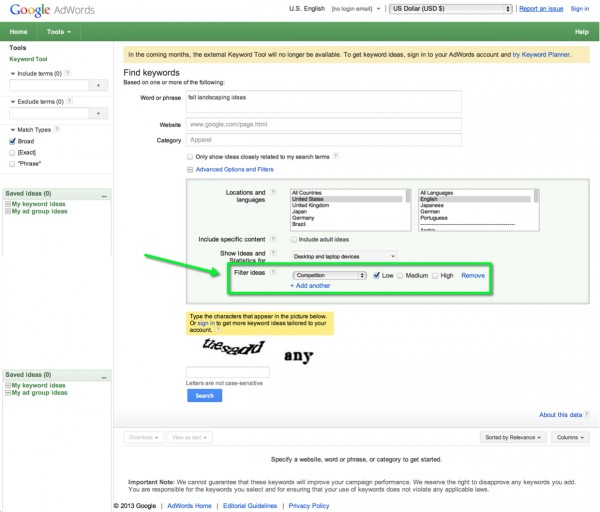The image size is (600, 512).
Task: Collapse the Match Types section
Action: coord(13,130)
